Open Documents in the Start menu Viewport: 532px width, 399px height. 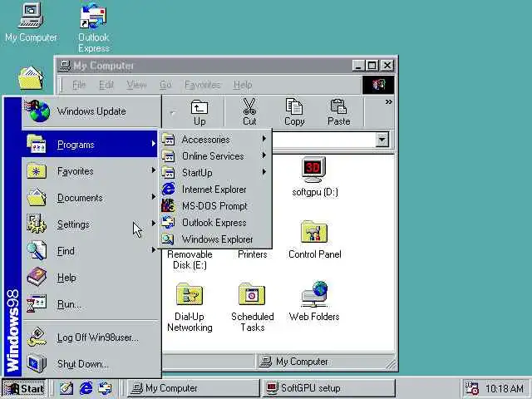pyautogui.click(x=90, y=198)
